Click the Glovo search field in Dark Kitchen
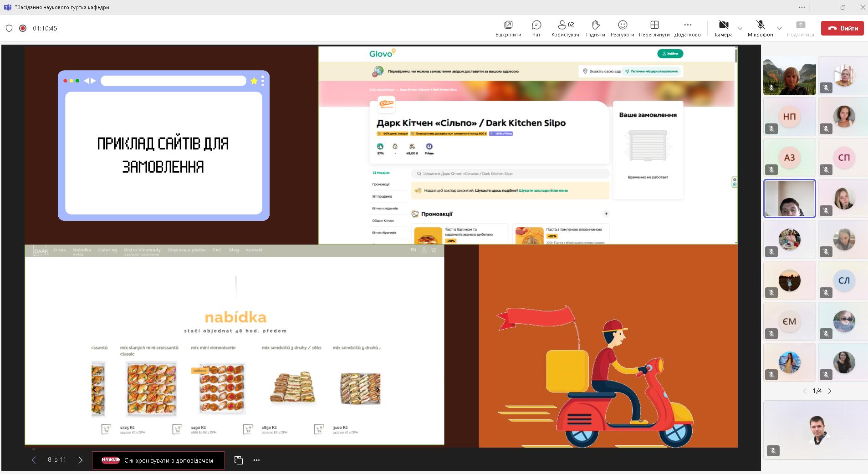 [x=510, y=173]
